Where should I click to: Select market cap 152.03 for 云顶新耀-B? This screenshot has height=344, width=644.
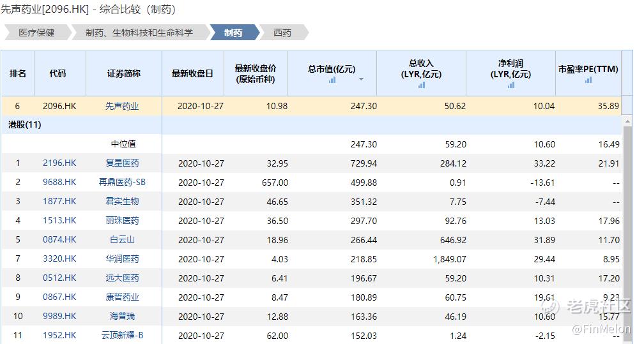pyautogui.click(x=364, y=336)
